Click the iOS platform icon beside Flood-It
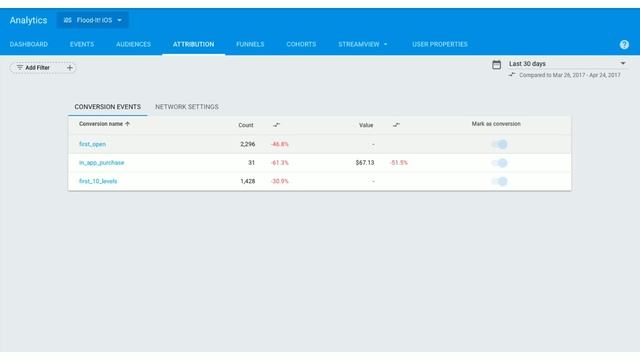 67,20
